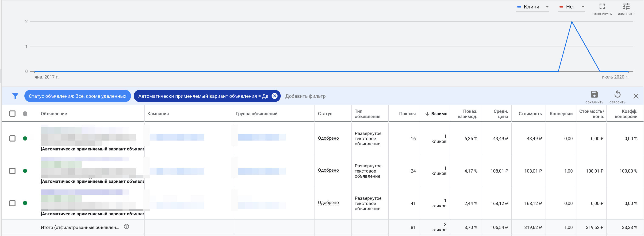Click the июль 2020 г. axis label

click(615, 77)
